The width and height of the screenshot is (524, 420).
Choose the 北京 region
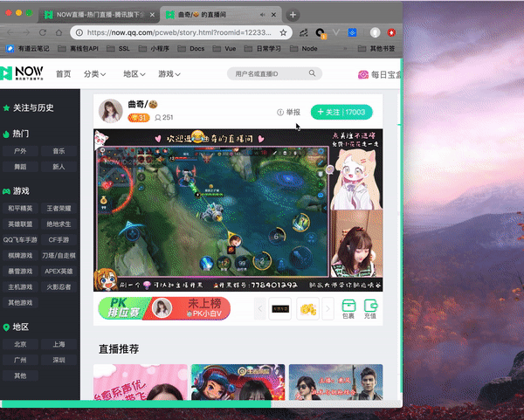20,344
